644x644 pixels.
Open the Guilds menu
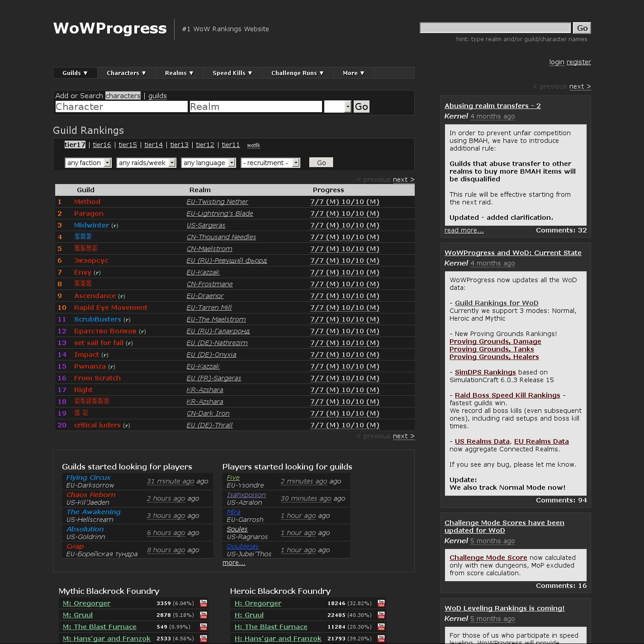[x=75, y=73]
